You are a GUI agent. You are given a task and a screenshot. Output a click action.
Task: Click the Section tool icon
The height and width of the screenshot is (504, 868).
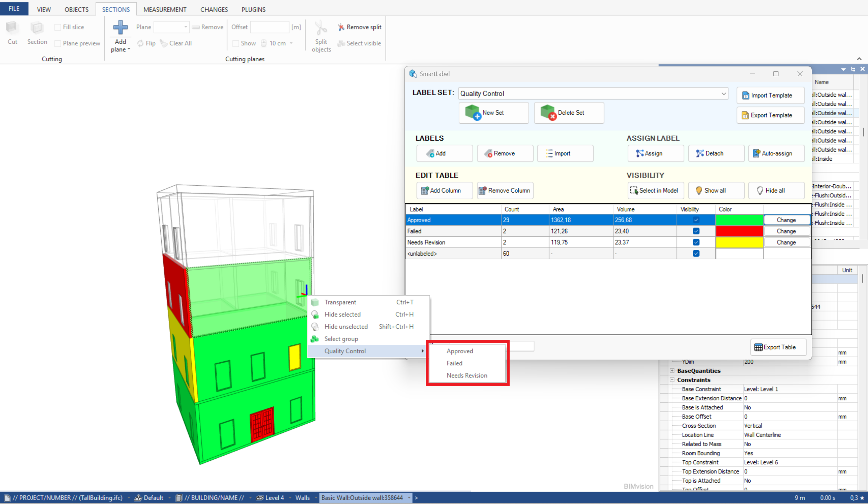[37, 28]
